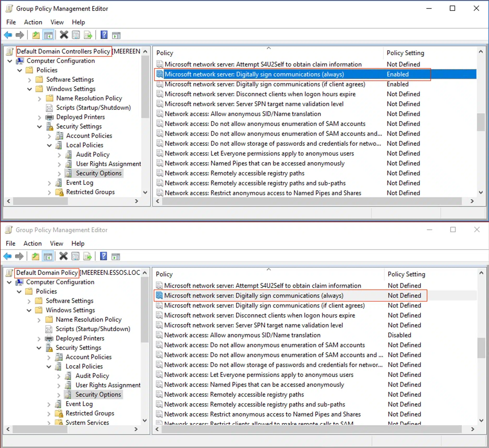Expand Account Policies in the Default Domain Controllers Policy tree
The image size is (489, 448).
coord(49,136)
